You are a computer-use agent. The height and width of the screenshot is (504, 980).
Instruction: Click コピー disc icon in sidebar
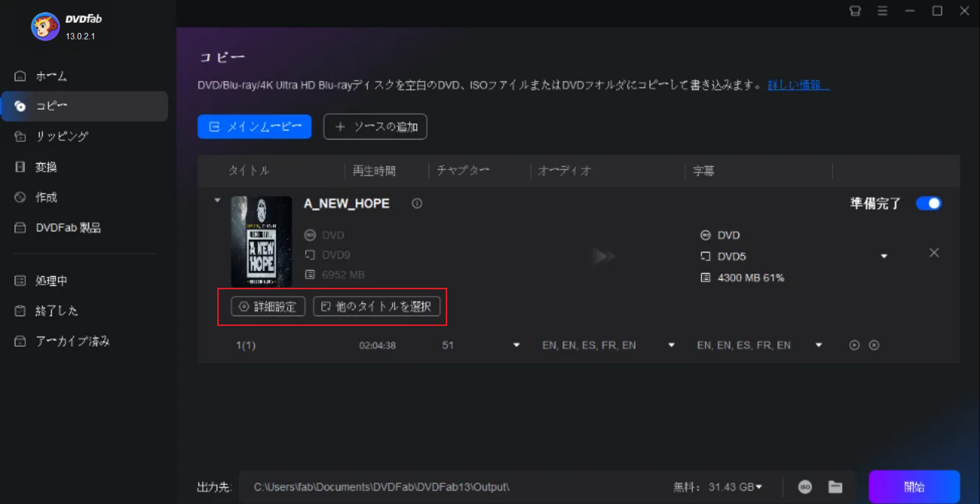(x=20, y=106)
